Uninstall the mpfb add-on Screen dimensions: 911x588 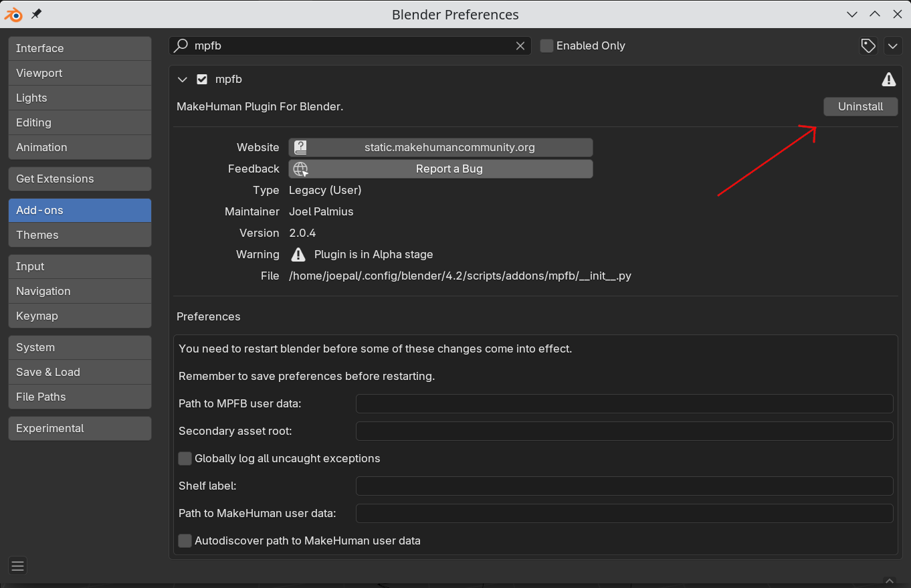[860, 106]
